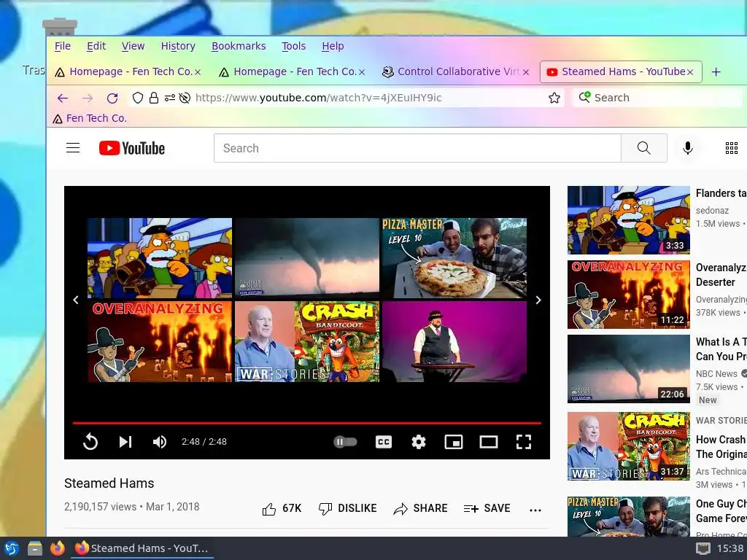Screen dimensions: 747x560
Task: Open Flanders sidebar video thumbnail 3:33
Action: pyautogui.click(x=628, y=220)
